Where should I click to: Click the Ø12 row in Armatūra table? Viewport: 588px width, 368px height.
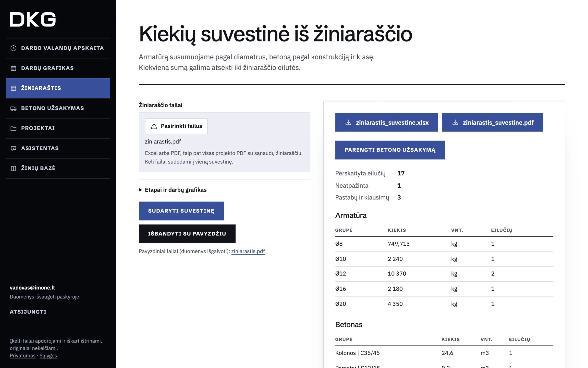[444, 274]
